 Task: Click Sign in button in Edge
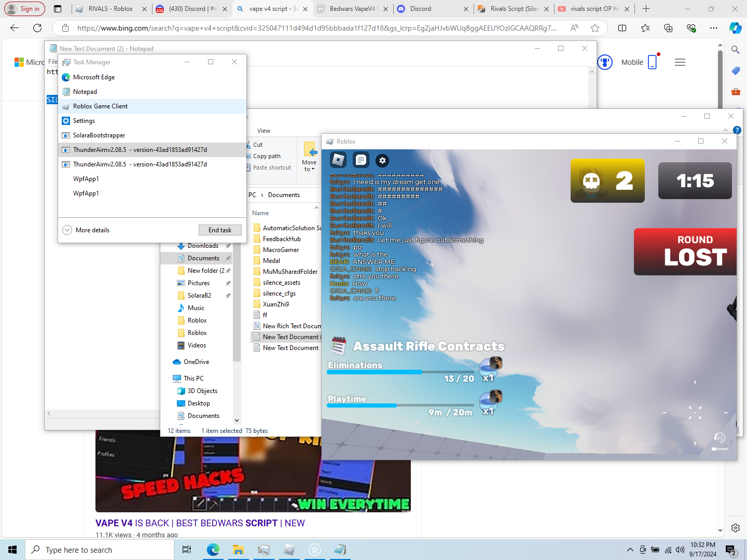(24, 9)
